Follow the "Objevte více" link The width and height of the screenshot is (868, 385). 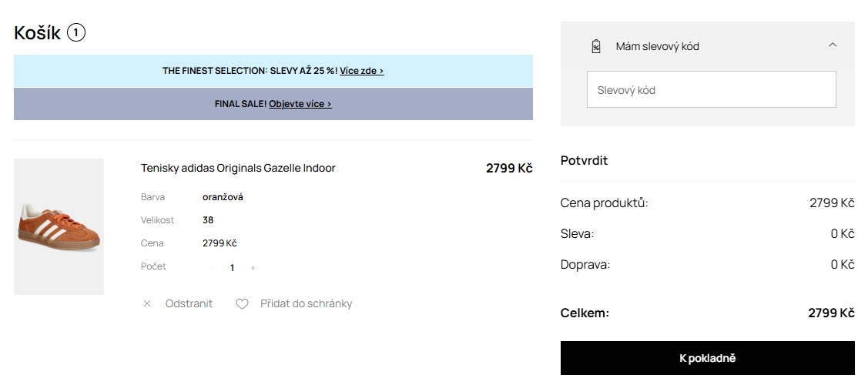pos(300,104)
